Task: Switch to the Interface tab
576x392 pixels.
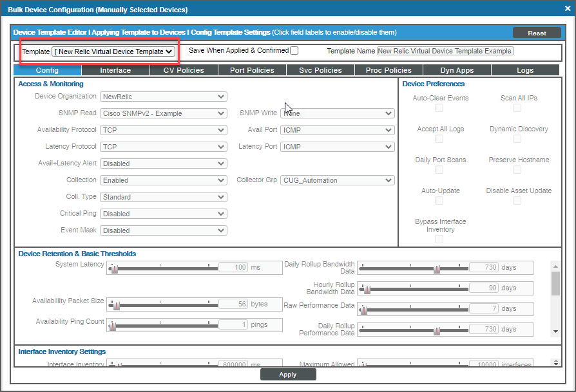Action: point(116,70)
